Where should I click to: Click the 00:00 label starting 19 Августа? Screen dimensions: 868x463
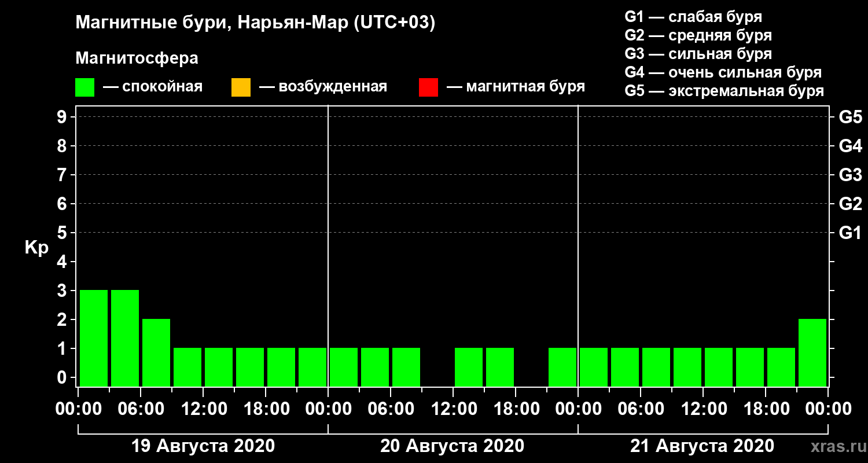pos(78,409)
